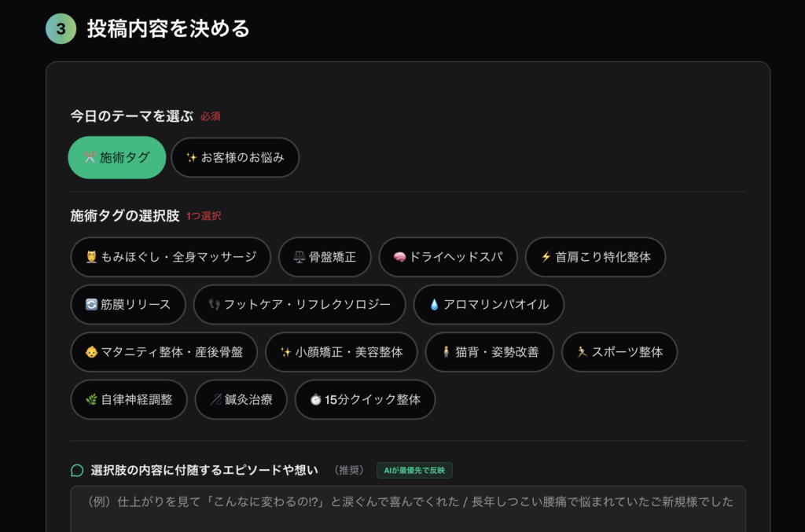Click speech bubble icon beside エピソードや想い
This screenshot has height=532, width=805.
(x=77, y=471)
